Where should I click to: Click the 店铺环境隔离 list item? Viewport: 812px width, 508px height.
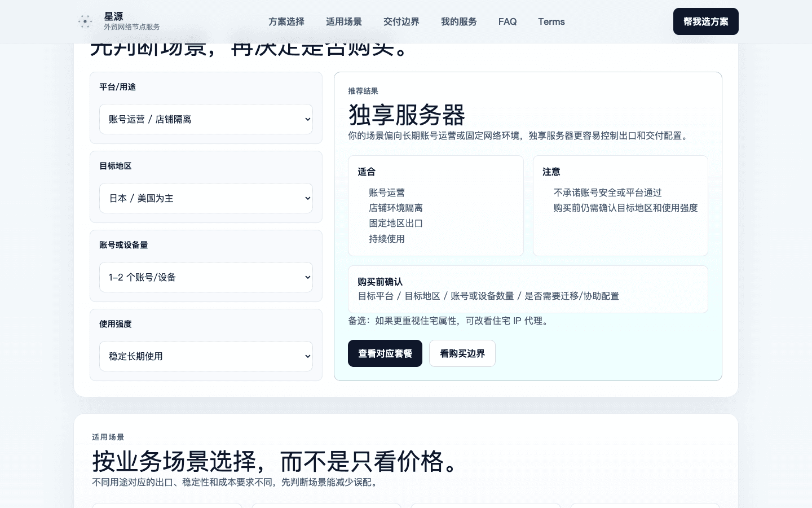click(x=396, y=208)
